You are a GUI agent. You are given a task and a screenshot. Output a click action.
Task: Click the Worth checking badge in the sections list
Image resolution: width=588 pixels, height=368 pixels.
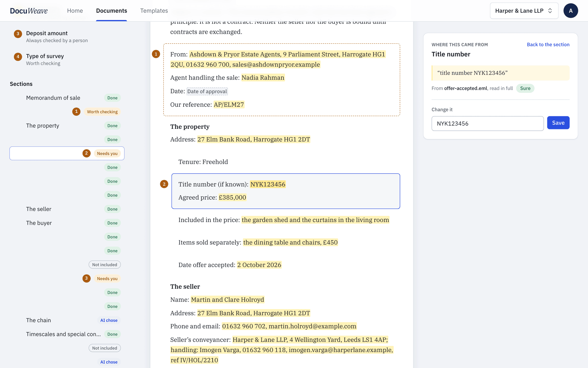pos(102,112)
